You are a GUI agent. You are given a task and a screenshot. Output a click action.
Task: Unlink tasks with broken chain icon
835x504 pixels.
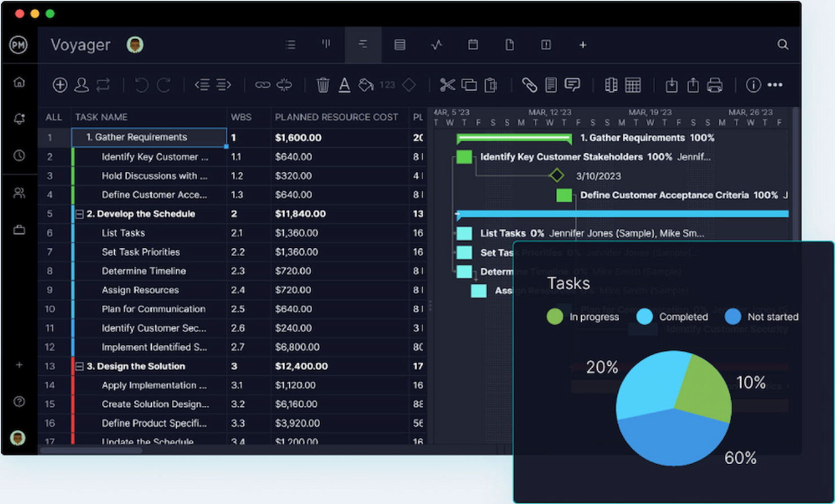click(x=284, y=85)
